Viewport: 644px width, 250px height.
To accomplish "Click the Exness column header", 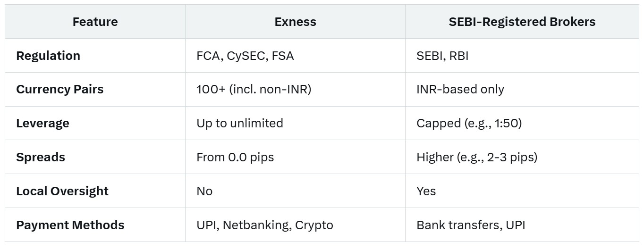I will 295,22.
